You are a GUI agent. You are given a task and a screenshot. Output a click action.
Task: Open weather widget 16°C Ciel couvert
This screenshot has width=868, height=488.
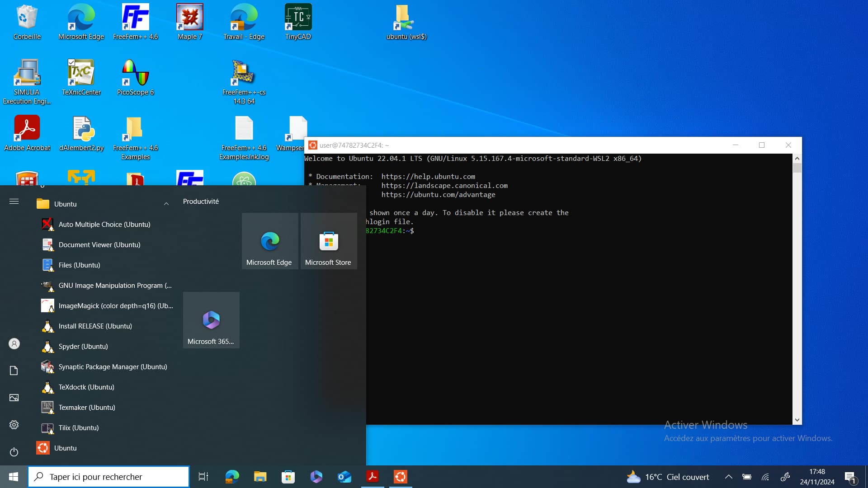click(668, 477)
